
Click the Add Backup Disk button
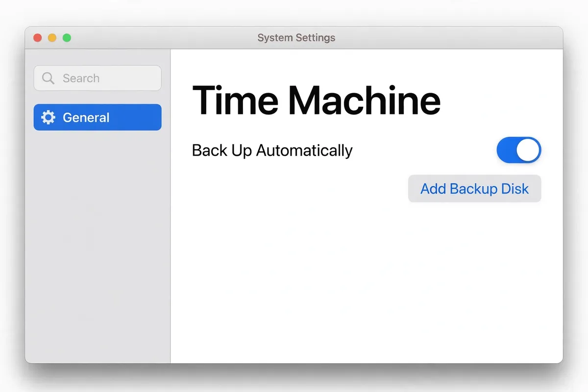point(474,189)
